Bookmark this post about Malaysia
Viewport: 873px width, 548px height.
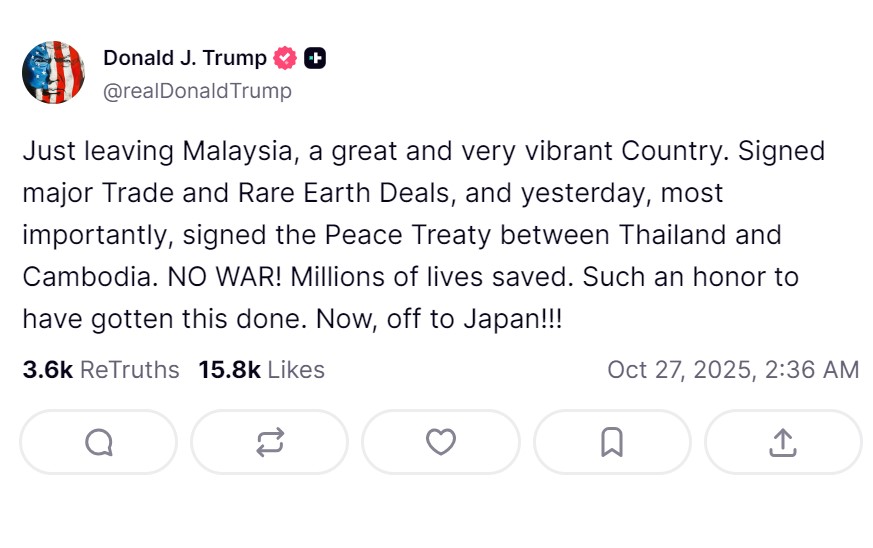[612, 442]
